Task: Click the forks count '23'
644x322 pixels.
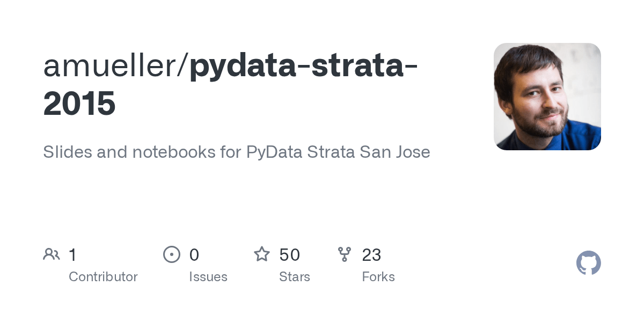Action: coord(371,255)
